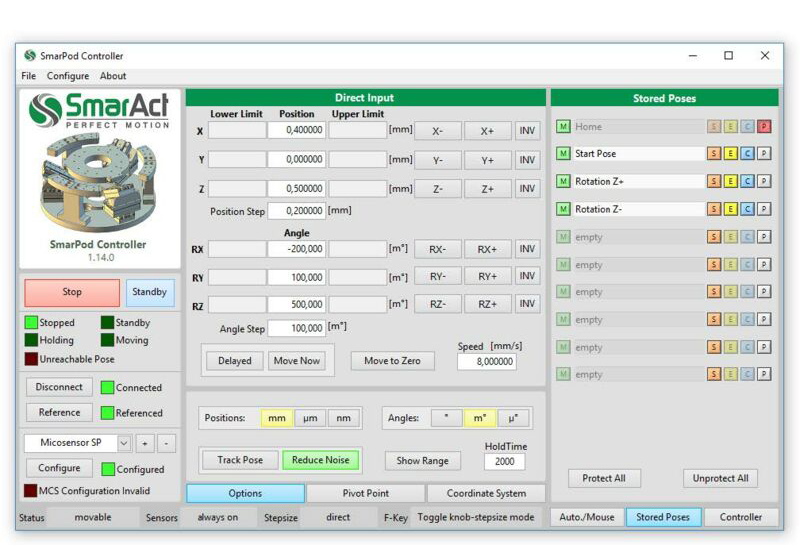This screenshot has width=800, height=545.
Task: Click the Show Range button
Action: click(x=422, y=461)
